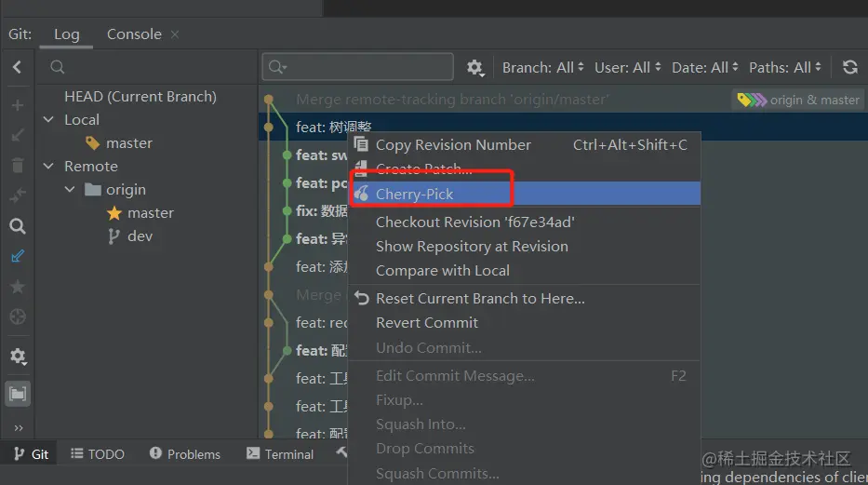Click the magnifier icon in left toolbar

[x=18, y=226]
